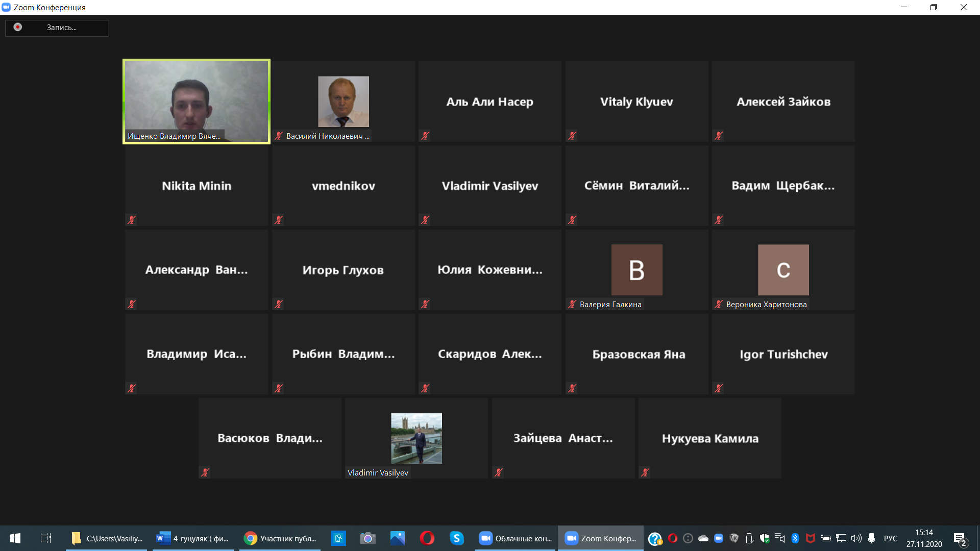Screen dimensions: 980x551
Task: Click muted mic icon on Бразовская Яна
Action: [x=572, y=388]
